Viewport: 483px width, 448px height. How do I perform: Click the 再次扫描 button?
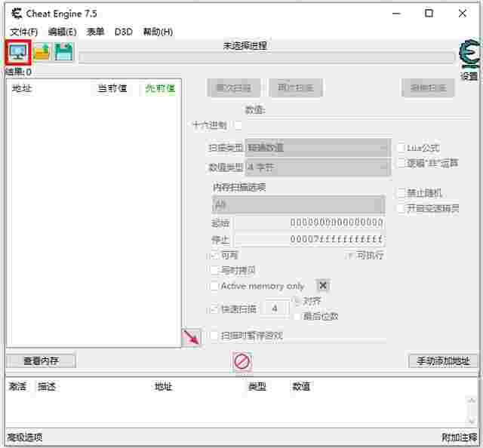click(296, 88)
